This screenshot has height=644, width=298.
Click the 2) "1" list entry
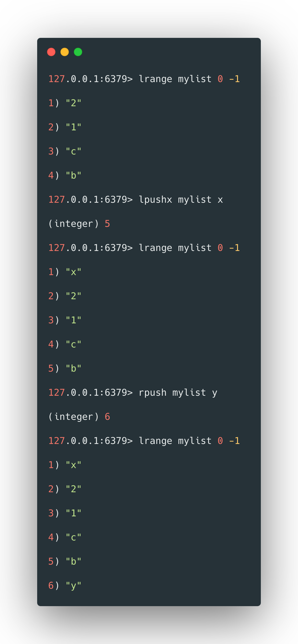point(65,127)
